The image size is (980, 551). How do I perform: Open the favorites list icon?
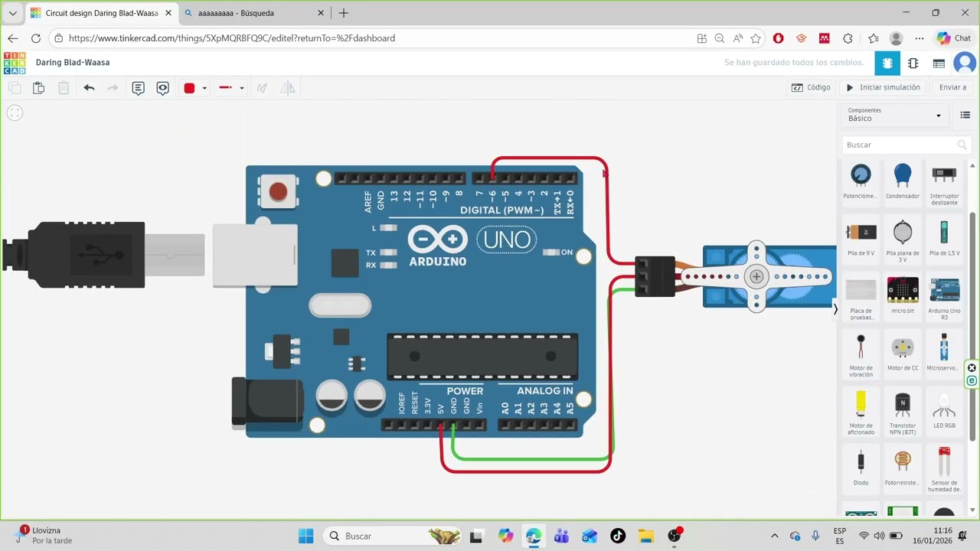pos(874,38)
